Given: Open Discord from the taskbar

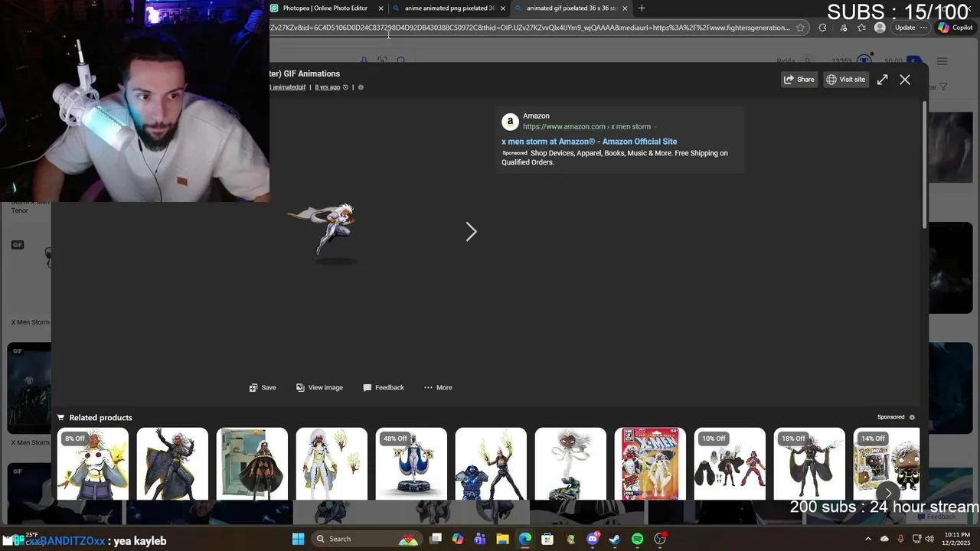Looking at the screenshot, I should coord(593,539).
